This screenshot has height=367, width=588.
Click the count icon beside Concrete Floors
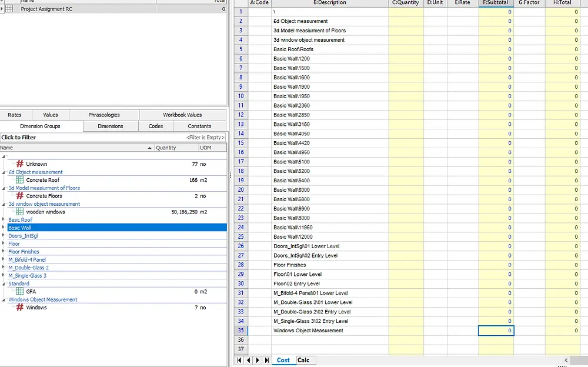click(20, 196)
